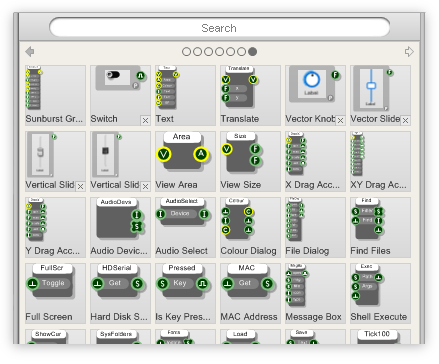
Task: Go to previous page with left arrow
Action: pyautogui.click(x=30, y=52)
